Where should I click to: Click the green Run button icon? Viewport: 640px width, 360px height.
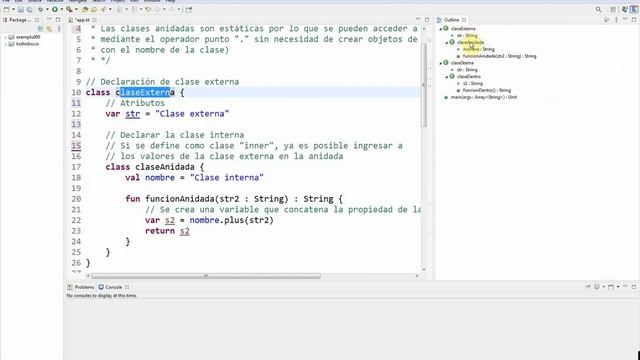pos(54,9)
